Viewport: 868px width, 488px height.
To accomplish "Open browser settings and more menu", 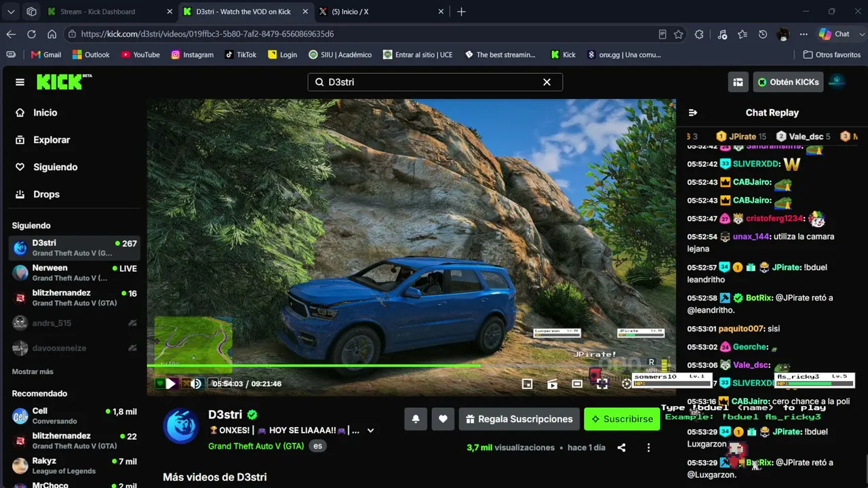I will click(804, 34).
